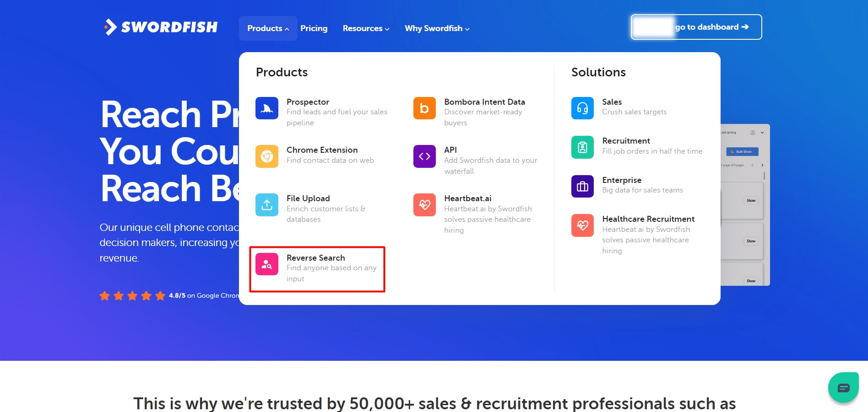Click the 'Find leads and fuel your sales pipeline' text

[337, 117]
